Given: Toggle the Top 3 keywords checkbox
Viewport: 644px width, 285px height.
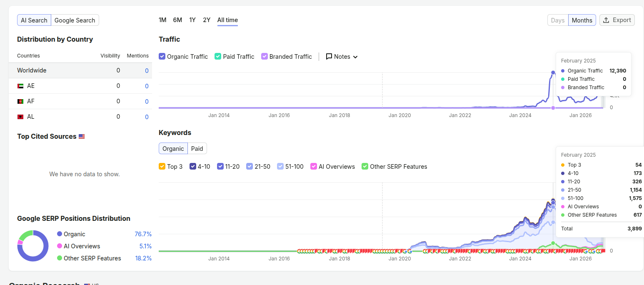Looking at the screenshot, I should click(x=162, y=166).
